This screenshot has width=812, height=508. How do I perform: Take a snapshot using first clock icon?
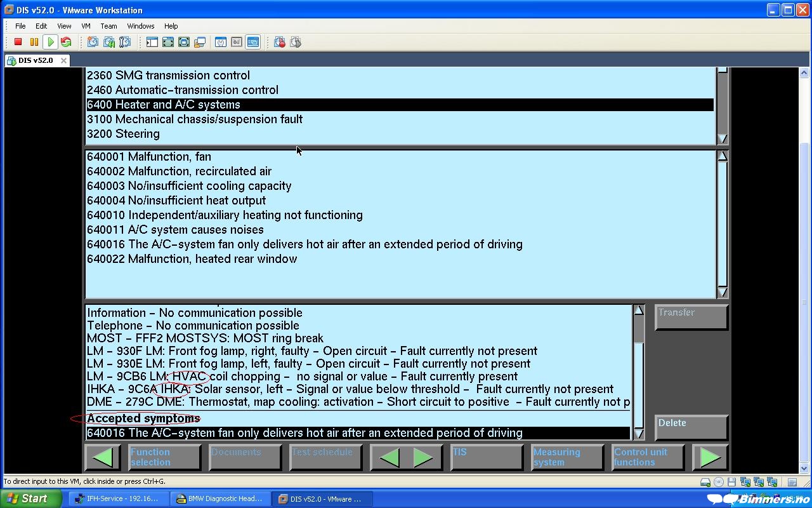[x=93, y=42]
